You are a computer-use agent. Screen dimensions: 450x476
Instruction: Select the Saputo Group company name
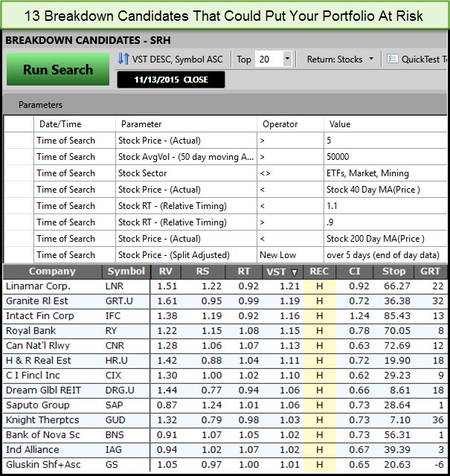(x=38, y=405)
